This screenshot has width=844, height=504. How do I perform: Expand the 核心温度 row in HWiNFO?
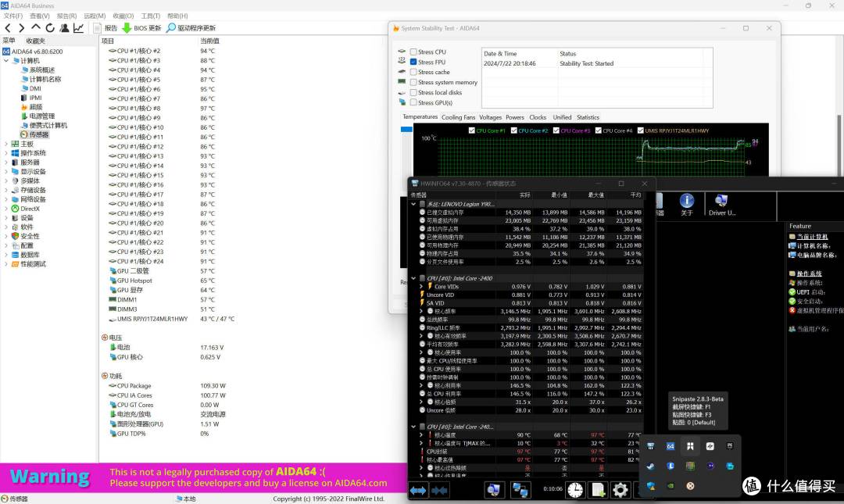pyautogui.click(x=421, y=435)
